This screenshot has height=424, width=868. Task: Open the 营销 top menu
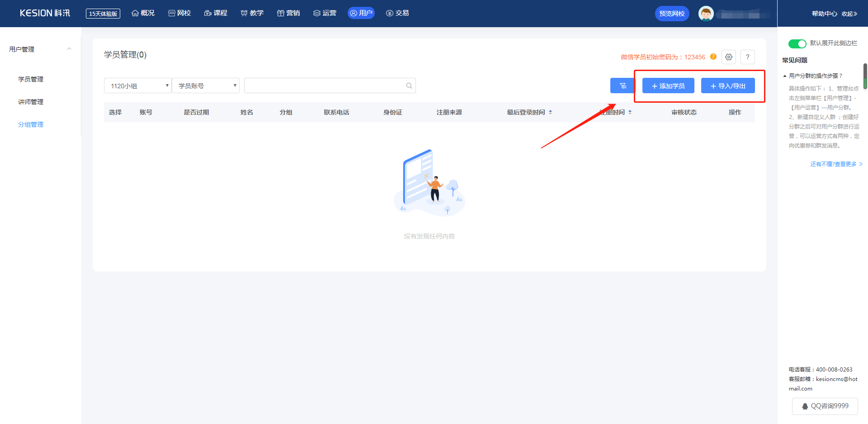click(288, 13)
